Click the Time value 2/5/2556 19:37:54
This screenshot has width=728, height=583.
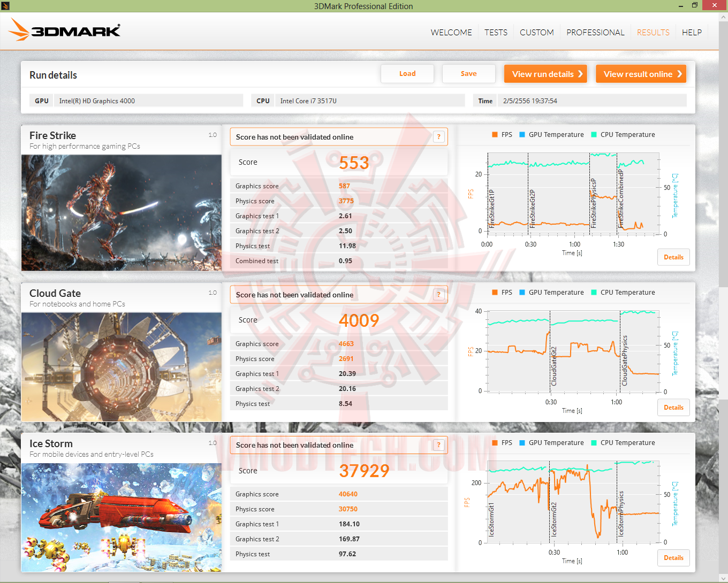tap(530, 101)
